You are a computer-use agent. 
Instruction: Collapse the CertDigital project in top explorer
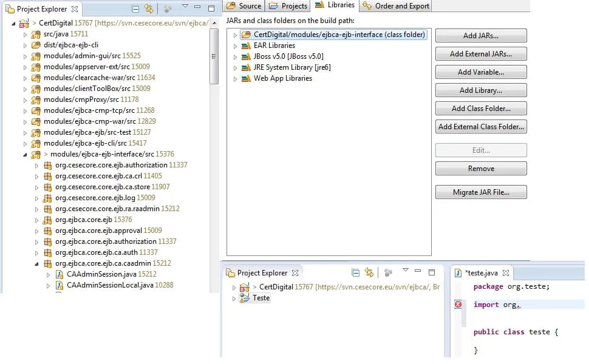click(13, 24)
